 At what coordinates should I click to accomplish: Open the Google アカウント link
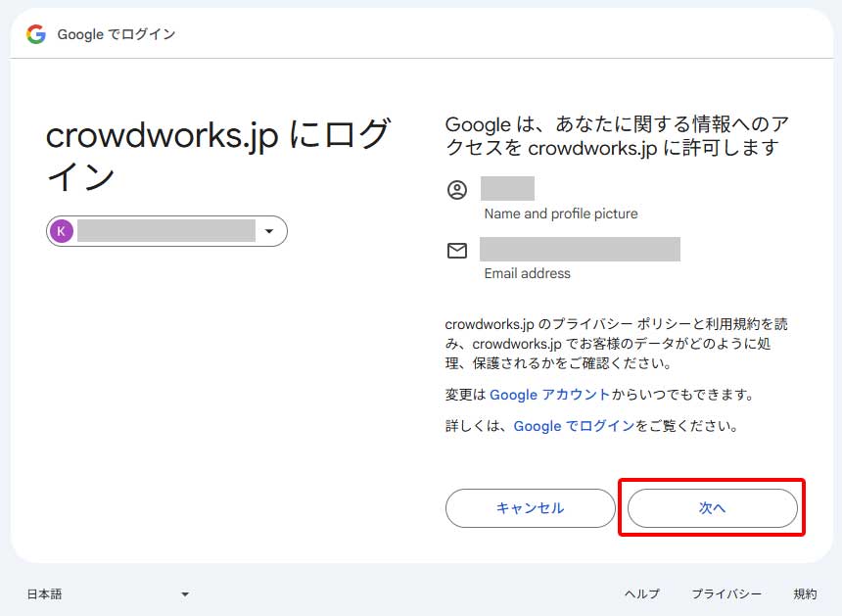[x=549, y=395]
